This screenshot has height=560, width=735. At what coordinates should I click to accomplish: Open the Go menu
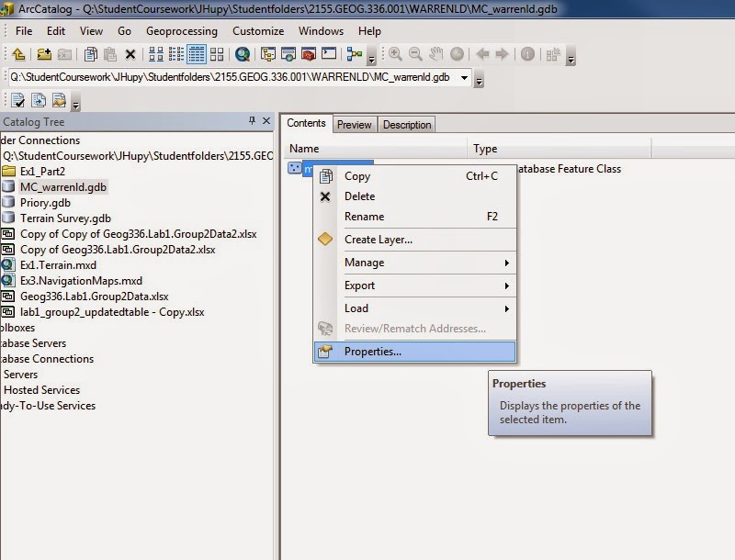coord(124,31)
